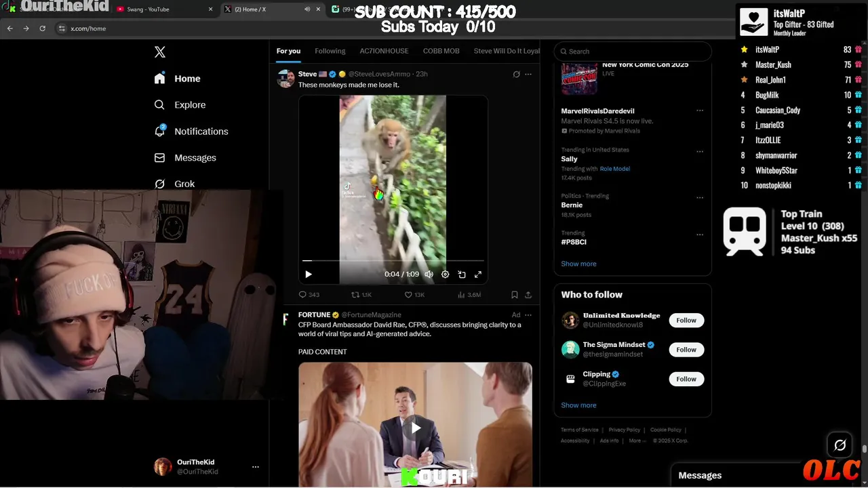
Task: Repost Steve's post (1.1K reposts)
Action: click(361, 295)
